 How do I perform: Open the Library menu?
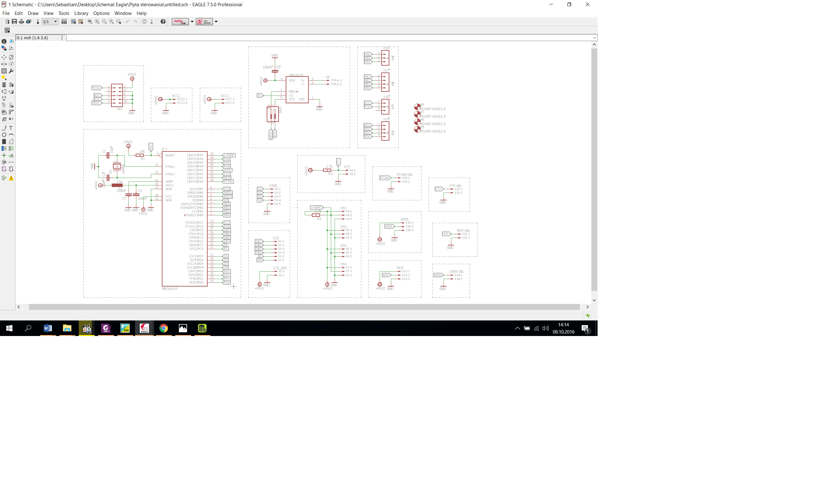tap(81, 13)
